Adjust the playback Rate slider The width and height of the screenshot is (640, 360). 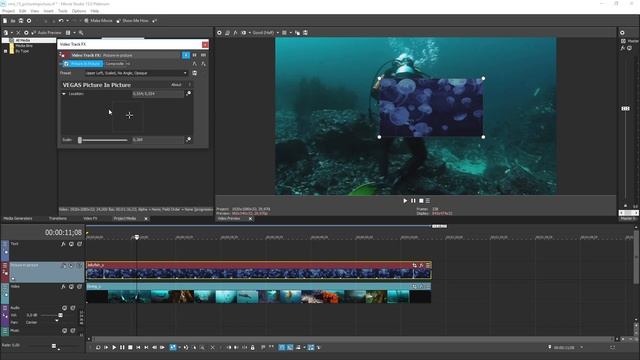(x=54, y=346)
